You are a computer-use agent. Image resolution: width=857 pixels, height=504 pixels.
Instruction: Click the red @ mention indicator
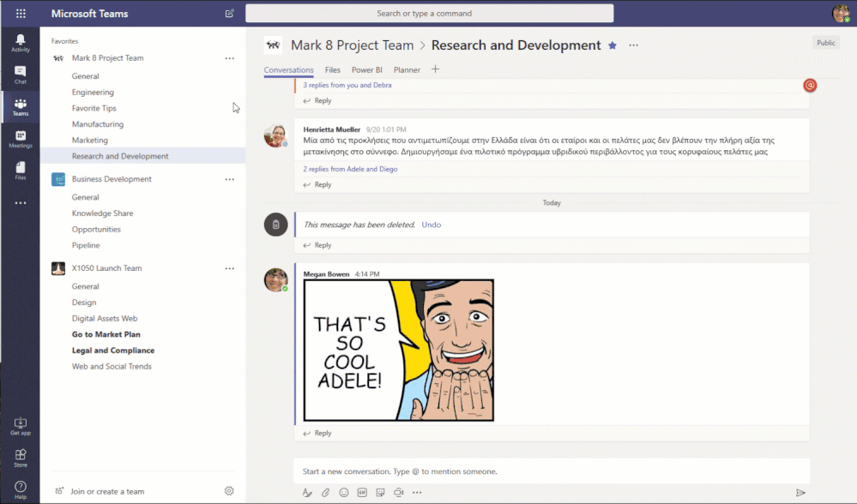810,85
